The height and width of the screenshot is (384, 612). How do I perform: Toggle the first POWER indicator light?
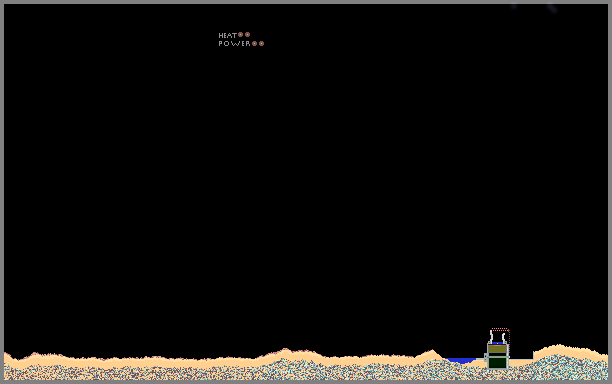coord(254,43)
